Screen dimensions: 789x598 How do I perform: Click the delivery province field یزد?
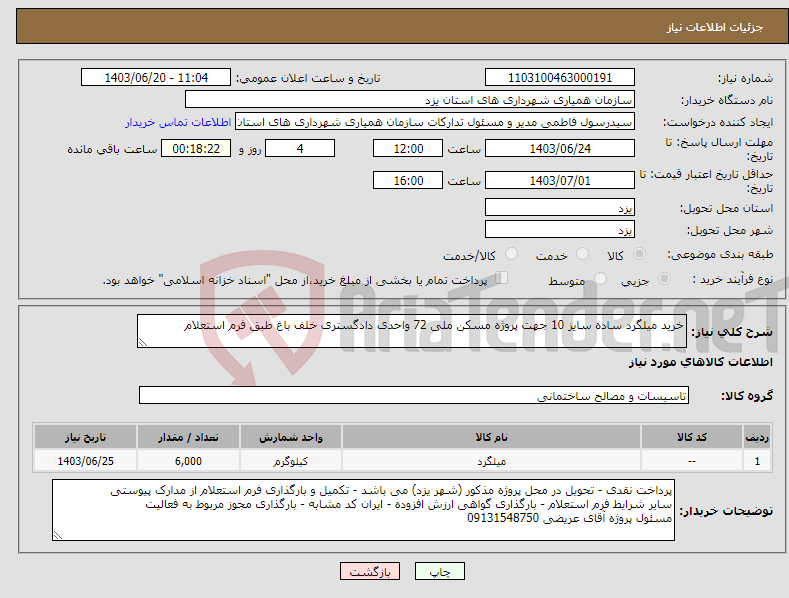(x=560, y=207)
